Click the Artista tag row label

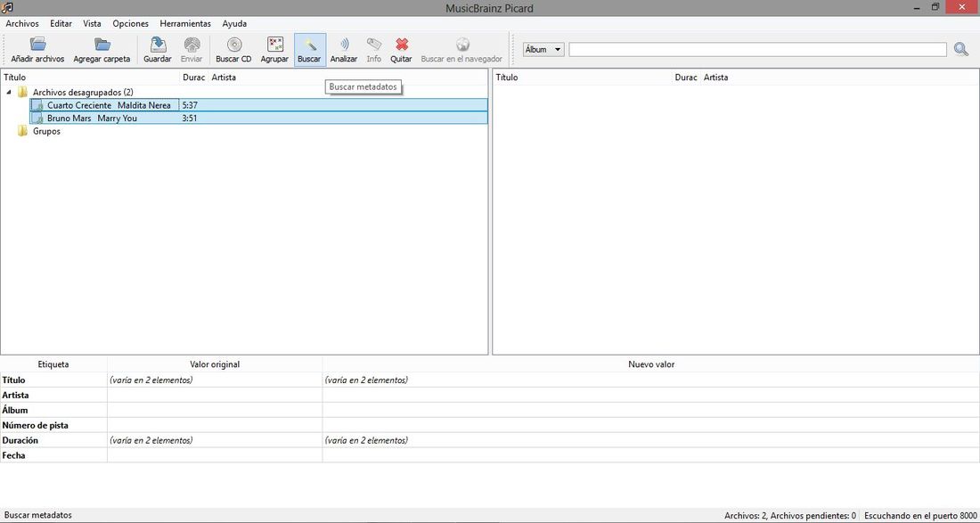point(16,395)
